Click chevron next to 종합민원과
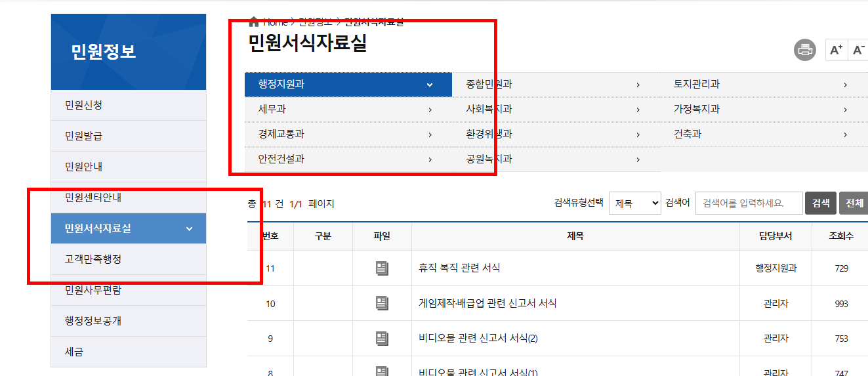Viewport: 868px width, 376px height. [x=638, y=85]
